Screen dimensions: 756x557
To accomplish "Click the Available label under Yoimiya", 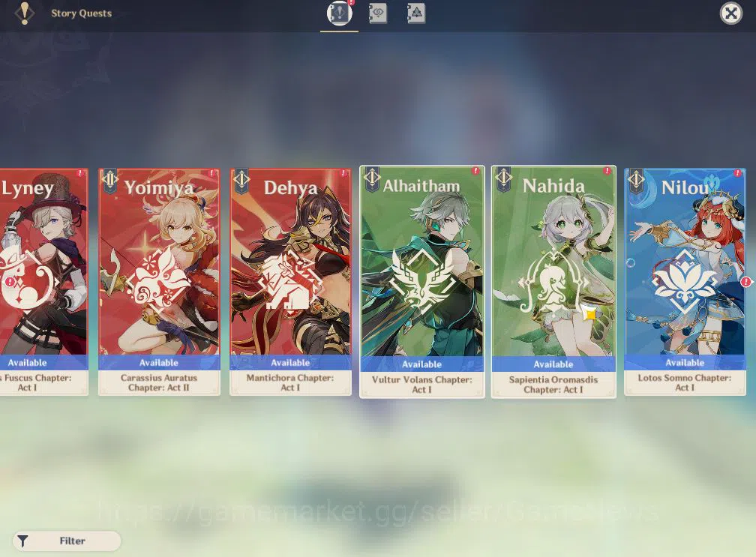I will [159, 362].
